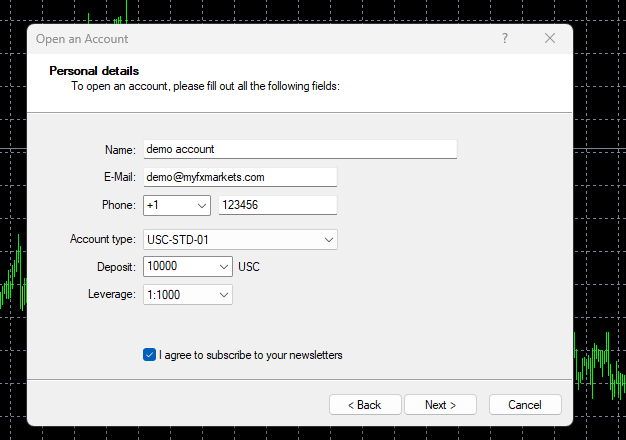Focus the E-Mail address input field
Viewport: 626px width, 440px height.
tap(240, 177)
